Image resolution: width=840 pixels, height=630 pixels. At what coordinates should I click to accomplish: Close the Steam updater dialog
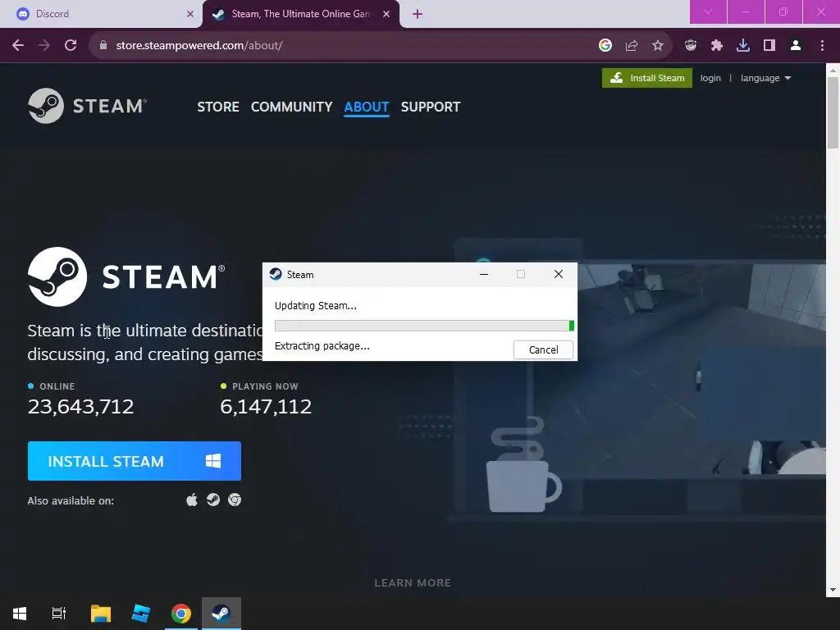point(558,274)
